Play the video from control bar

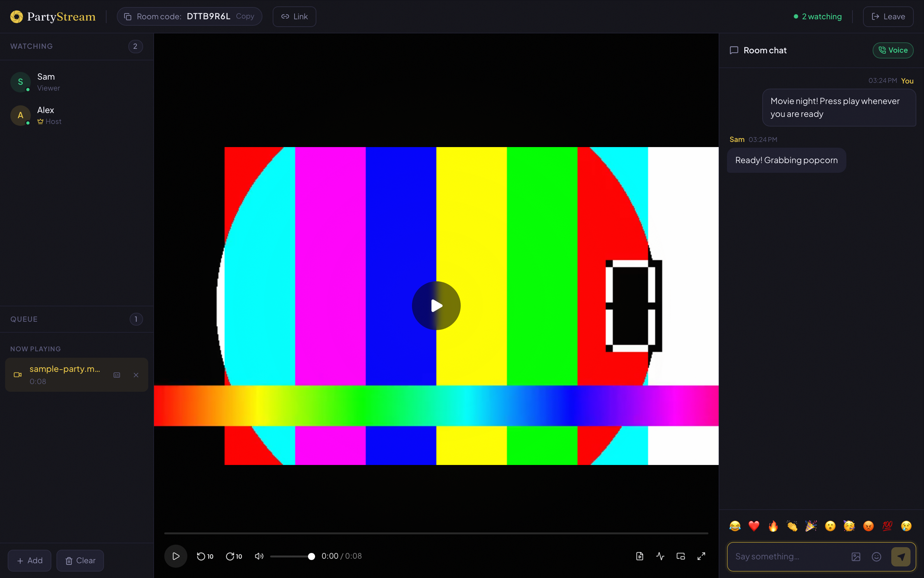coord(175,556)
